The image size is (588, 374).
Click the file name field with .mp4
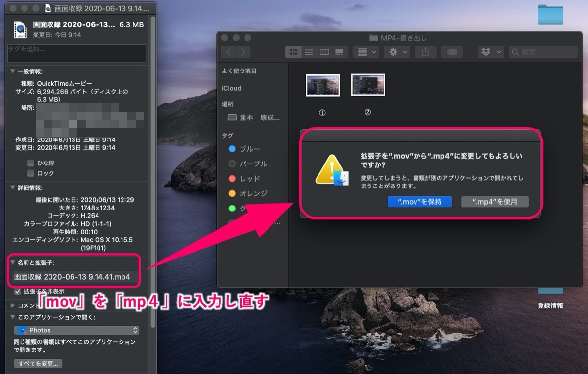75,277
